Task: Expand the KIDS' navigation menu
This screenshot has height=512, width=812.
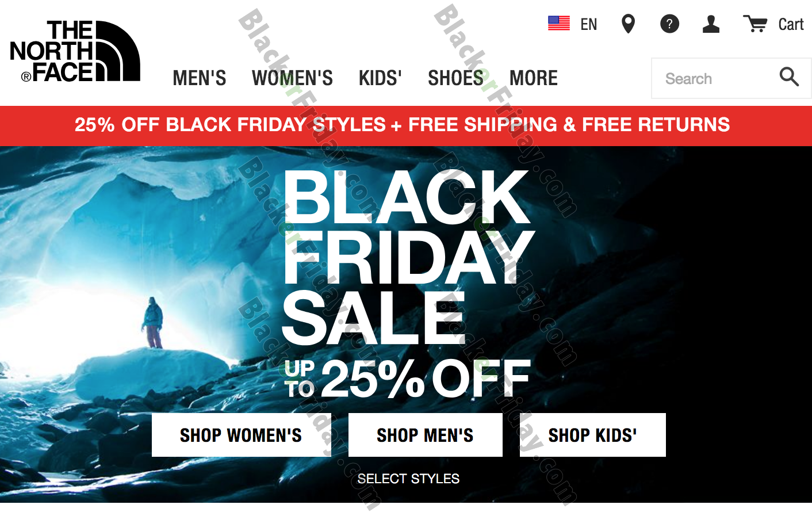Action: tap(380, 78)
